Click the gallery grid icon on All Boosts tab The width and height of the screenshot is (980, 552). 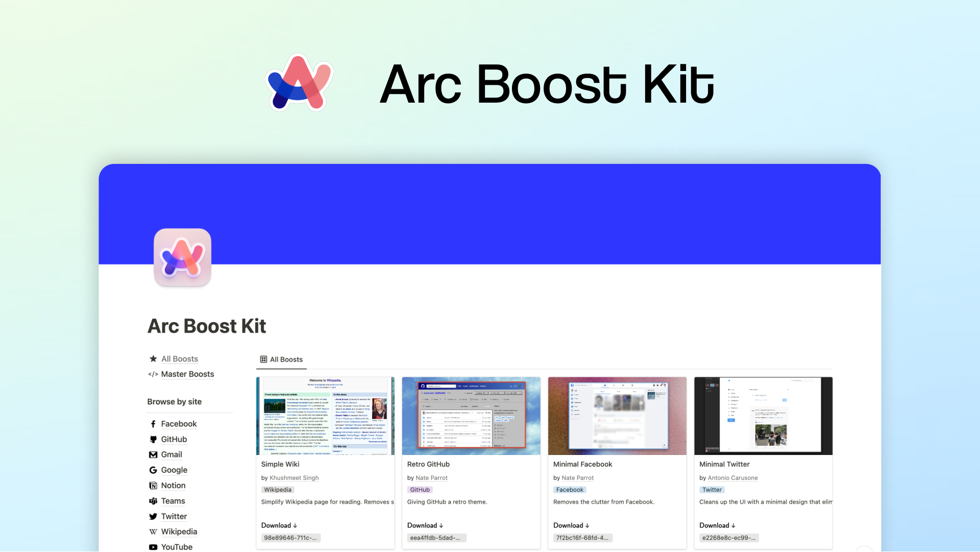263,359
